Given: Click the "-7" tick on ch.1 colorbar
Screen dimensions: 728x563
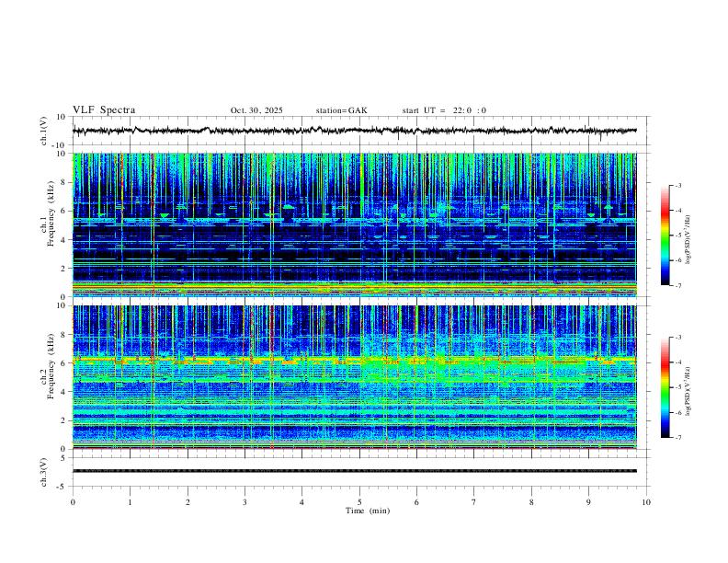Looking at the screenshot, I should coord(678,286).
